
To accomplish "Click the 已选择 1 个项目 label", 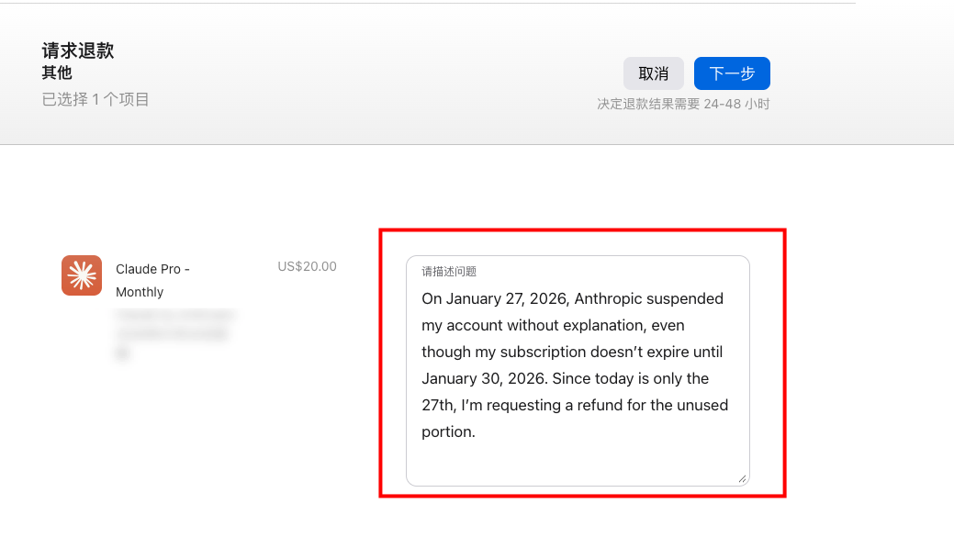I will (x=95, y=99).
